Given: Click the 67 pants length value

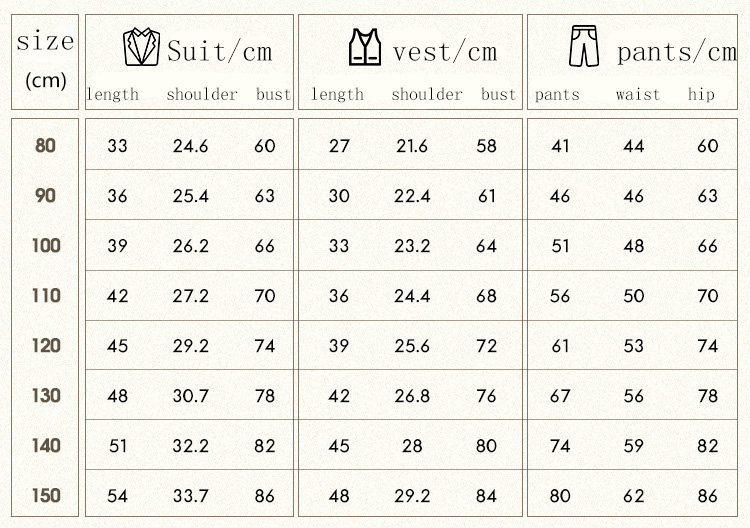Looking at the screenshot, I should point(560,396).
